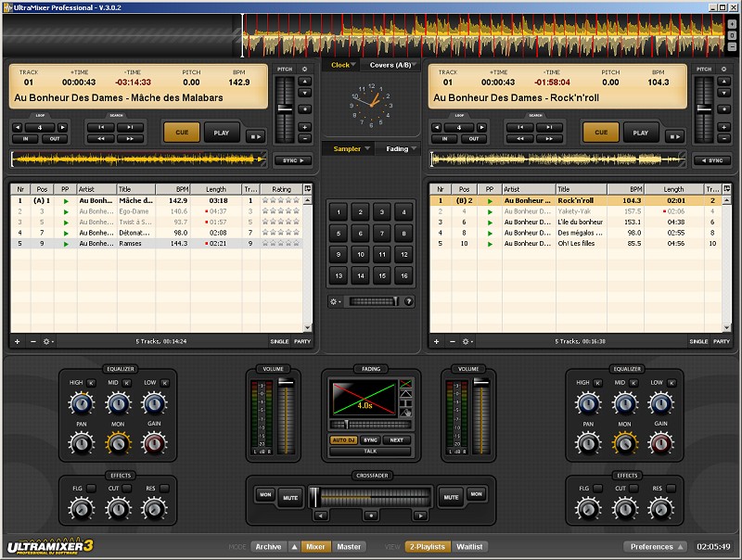Remove track with minus in right playlist
The image size is (742, 560).
(453, 341)
